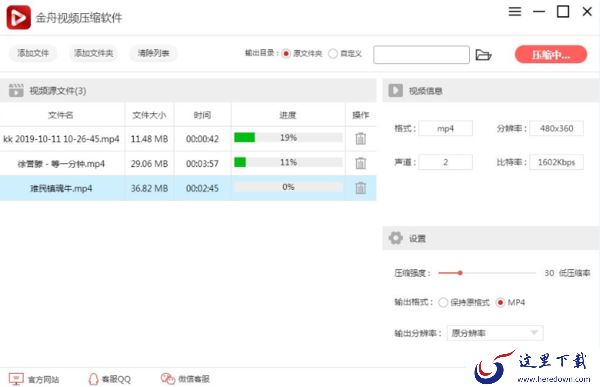Click the browse output folder icon

[483, 55]
